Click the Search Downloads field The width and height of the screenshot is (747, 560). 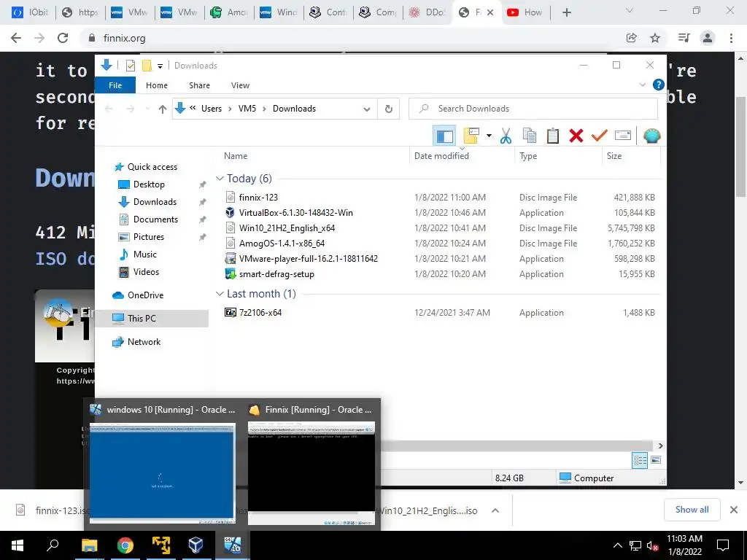coord(533,109)
